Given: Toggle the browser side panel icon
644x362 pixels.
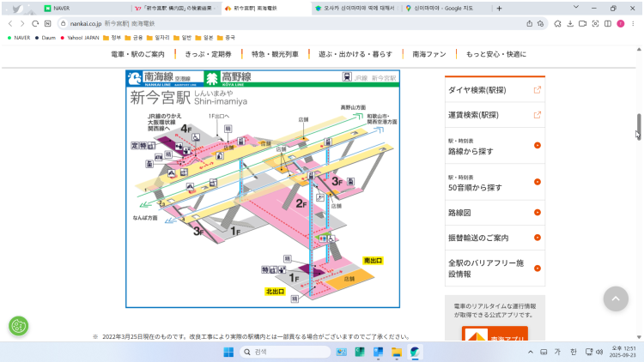Looking at the screenshot, I should pyautogui.click(x=608, y=23).
